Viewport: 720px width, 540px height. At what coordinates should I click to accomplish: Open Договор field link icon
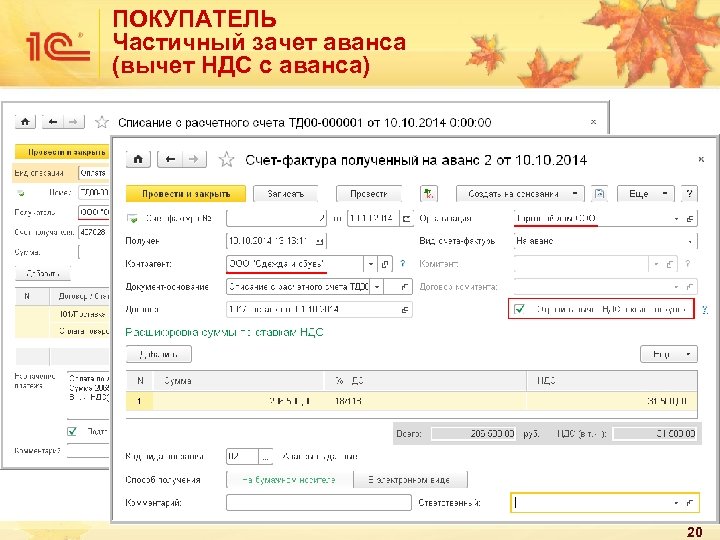pos(405,309)
